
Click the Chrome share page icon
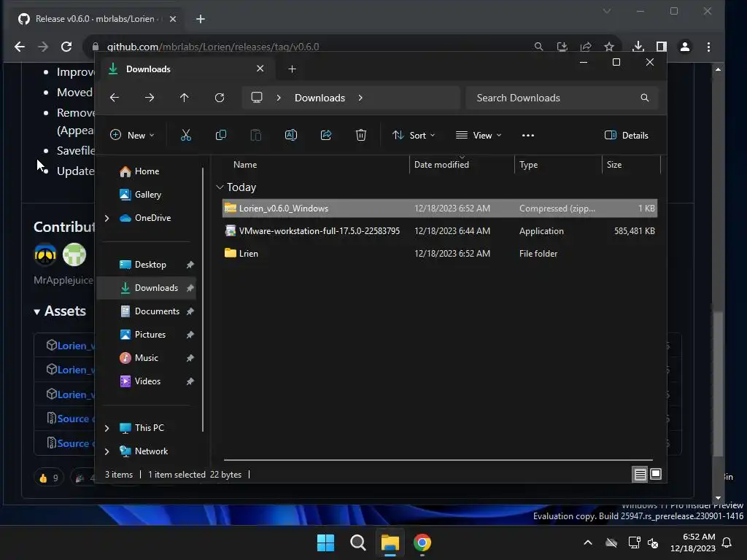coord(586,47)
